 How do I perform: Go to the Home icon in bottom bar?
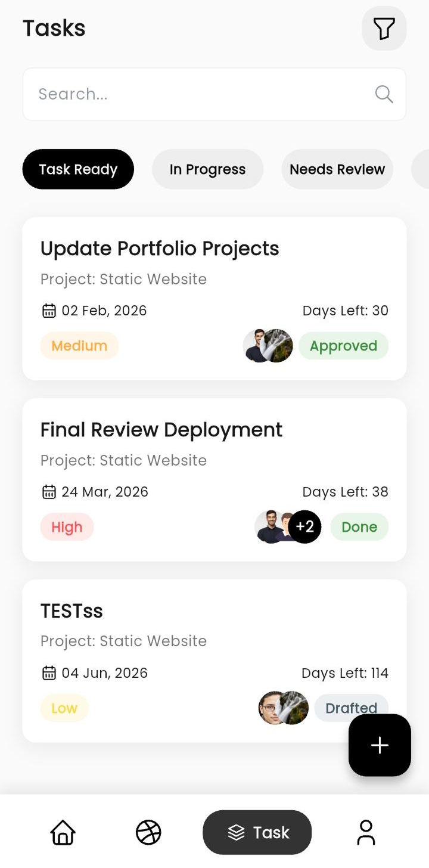pos(63,832)
